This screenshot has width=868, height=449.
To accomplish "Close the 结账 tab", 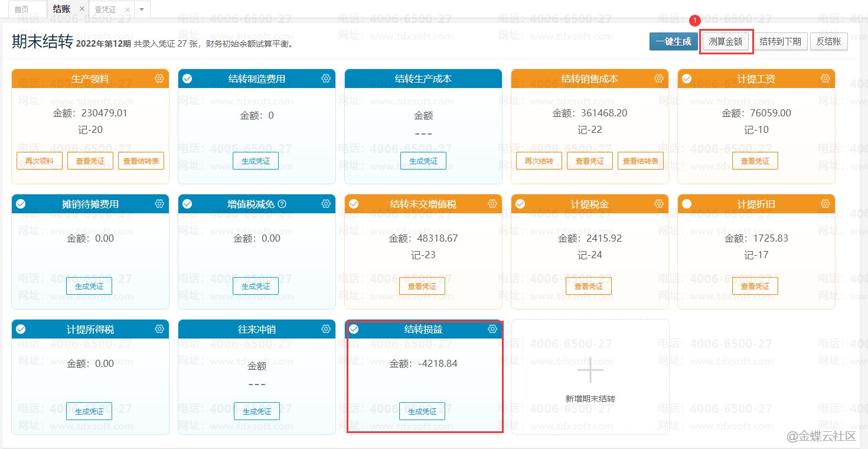I will 81,9.
